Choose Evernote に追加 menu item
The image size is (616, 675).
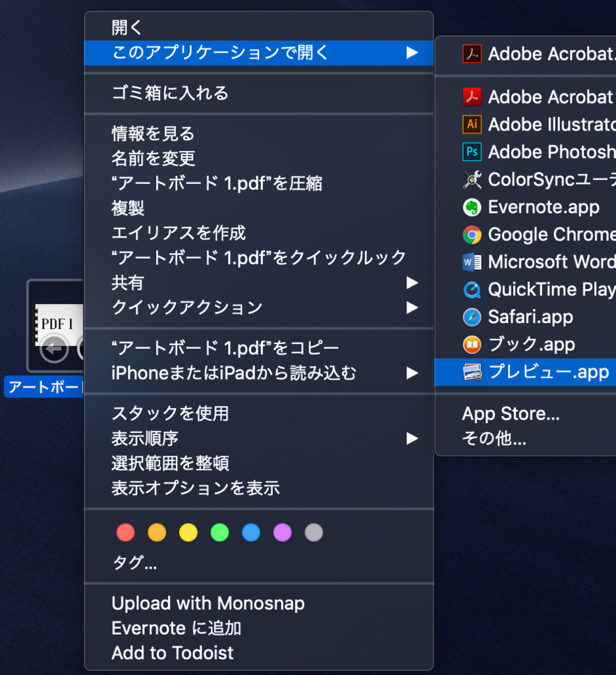click(x=259, y=628)
